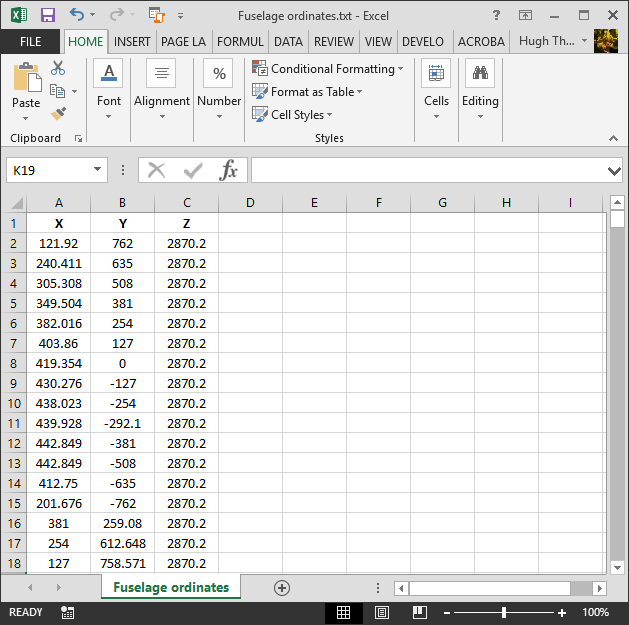Open the INSERT ribbon tab
629x625 pixels.
pyautogui.click(x=132, y=42)
